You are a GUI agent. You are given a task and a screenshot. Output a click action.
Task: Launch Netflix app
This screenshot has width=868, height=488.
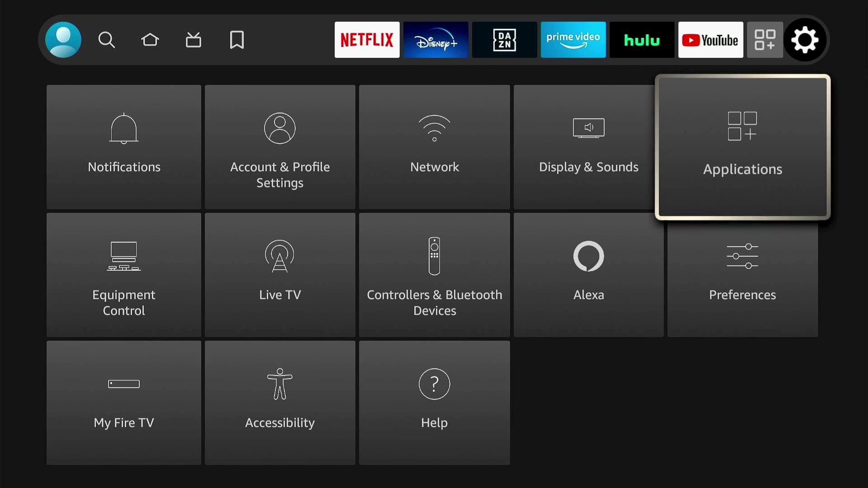pos(366,40)
